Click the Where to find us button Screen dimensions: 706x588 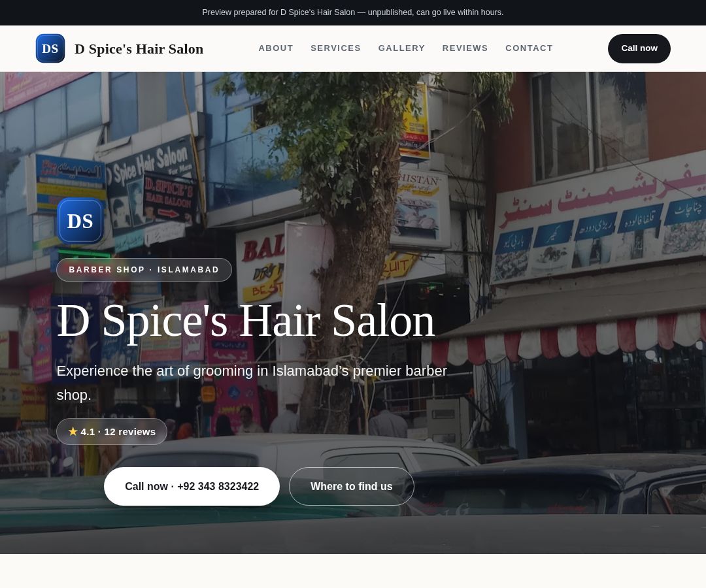pos(352,486)
